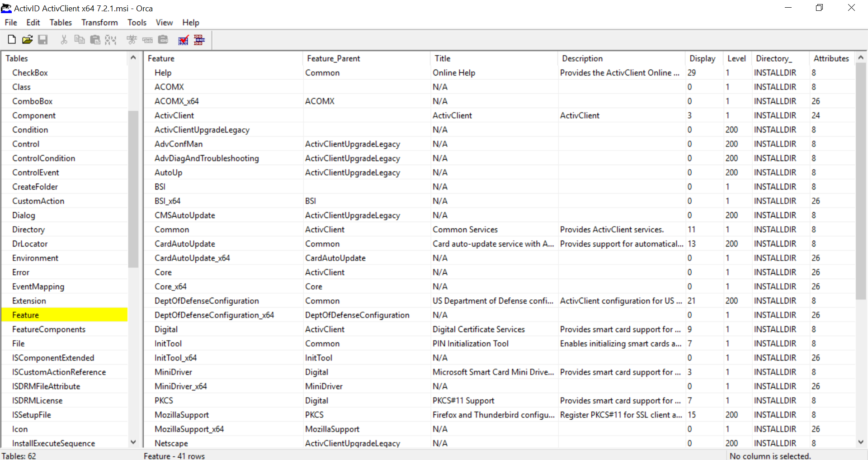Click the right scrollbar up arrow
The image size is (868, 460).
(861, 57)
